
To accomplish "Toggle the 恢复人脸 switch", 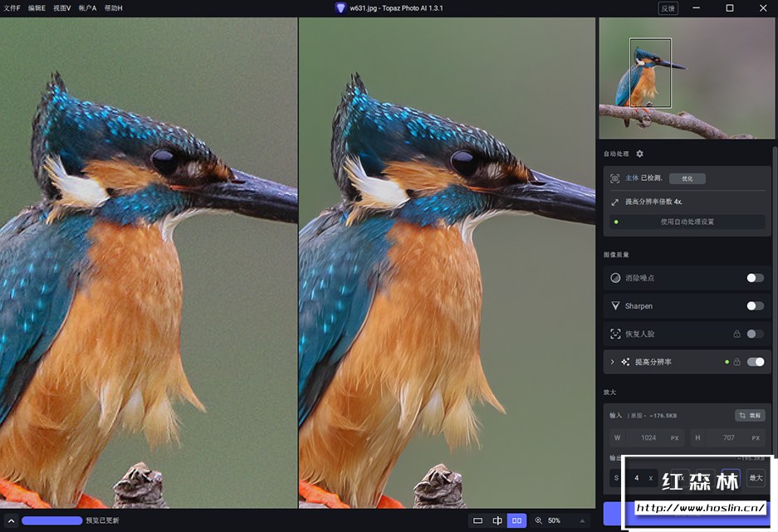I will pos(756,334).
